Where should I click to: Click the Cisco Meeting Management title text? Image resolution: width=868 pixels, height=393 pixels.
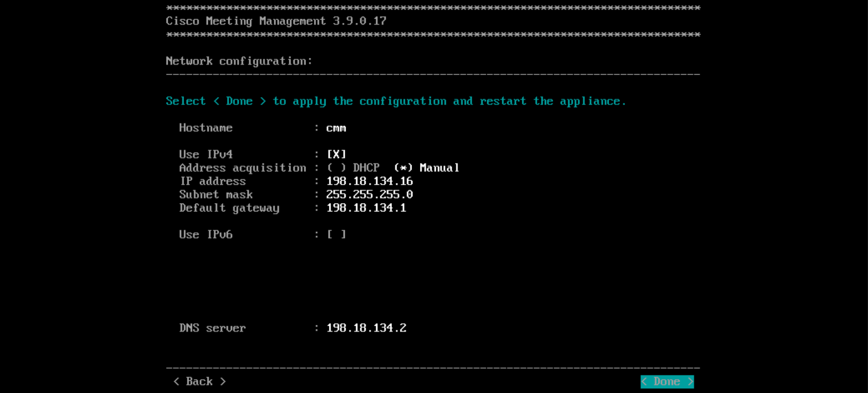(x=276, y=21)
